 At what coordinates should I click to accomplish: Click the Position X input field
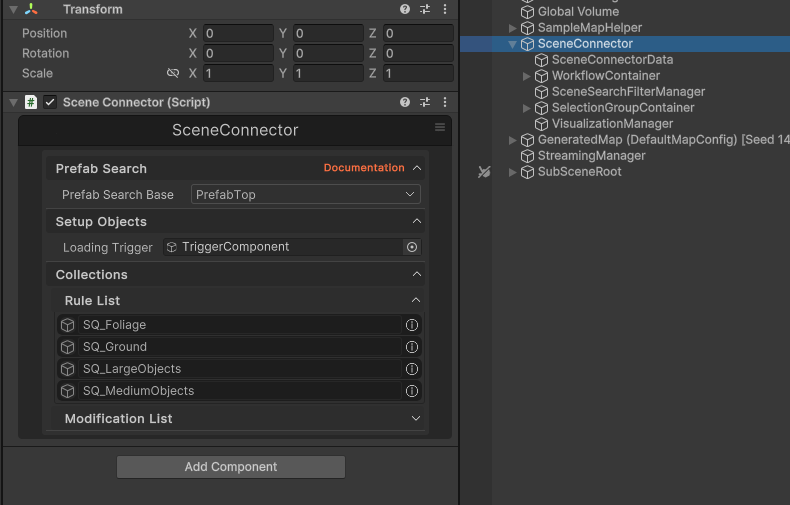[238, 33]
